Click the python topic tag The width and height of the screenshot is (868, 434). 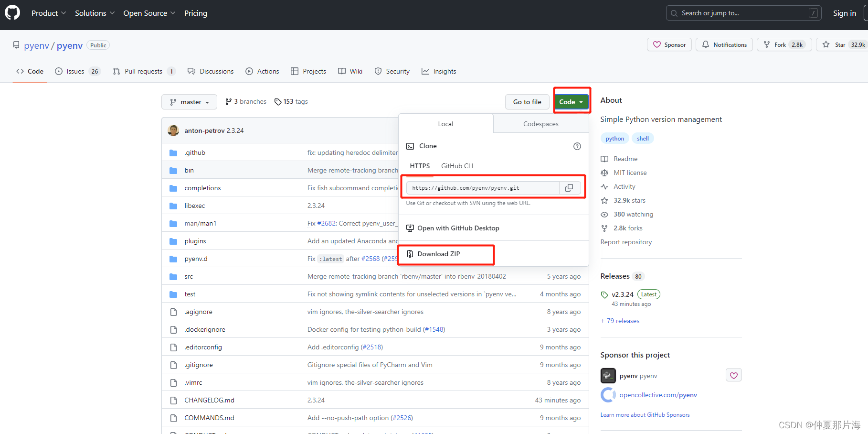coord(615,139)
